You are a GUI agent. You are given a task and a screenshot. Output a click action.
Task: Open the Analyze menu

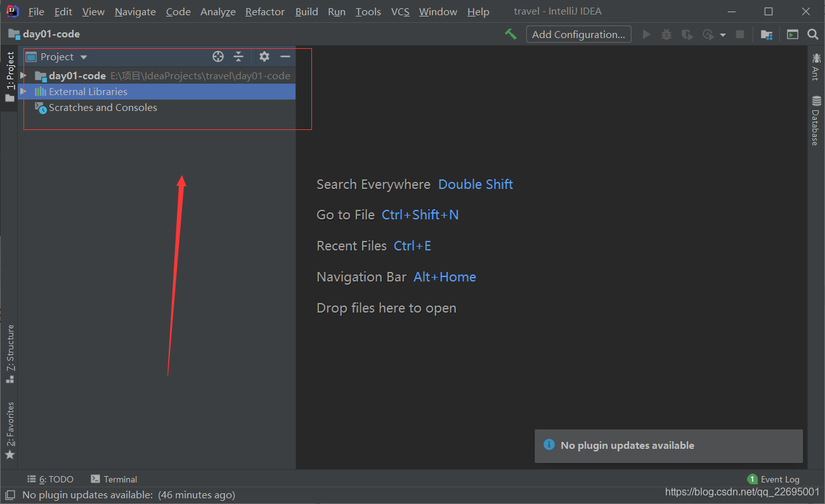point(218,11)
